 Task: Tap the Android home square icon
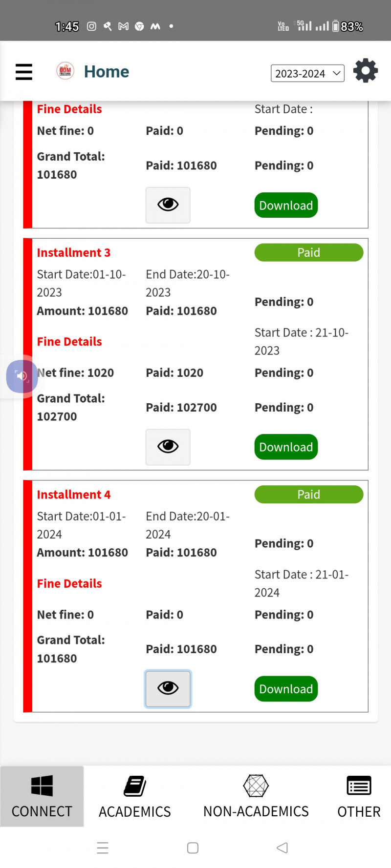pyautogui.click(x=193, y=847)
